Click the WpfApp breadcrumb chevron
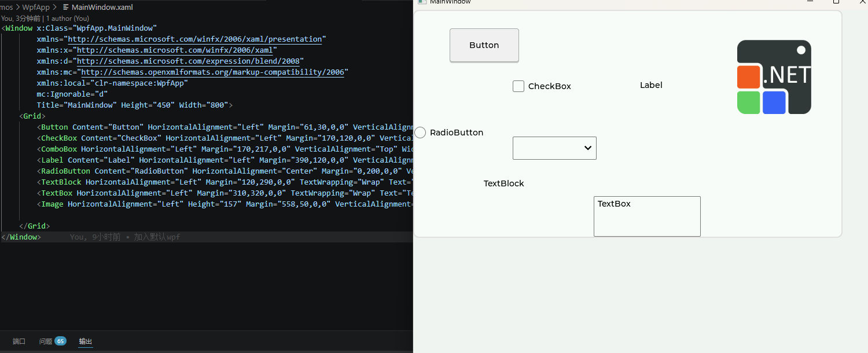The height and width of the screenshot is (353, 868). click(x=55, y=7)
